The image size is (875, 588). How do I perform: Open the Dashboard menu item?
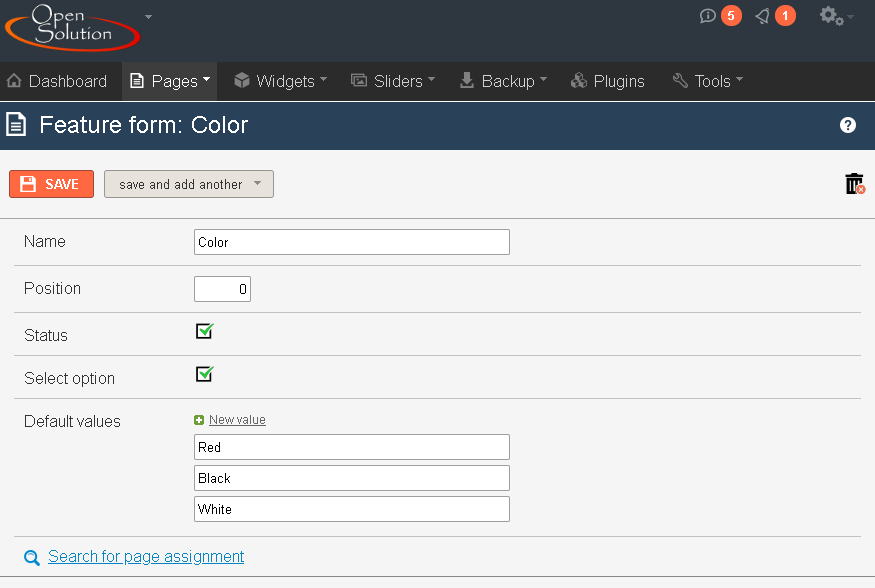point(57,81)
